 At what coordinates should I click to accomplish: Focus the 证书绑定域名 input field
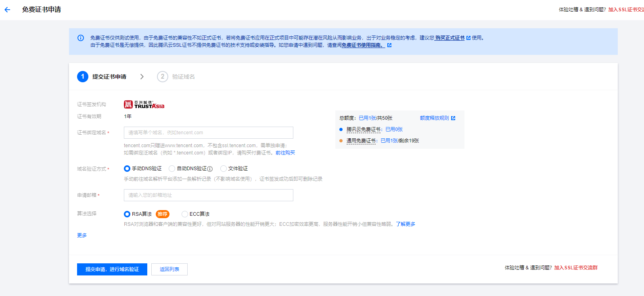coord(208,133)
